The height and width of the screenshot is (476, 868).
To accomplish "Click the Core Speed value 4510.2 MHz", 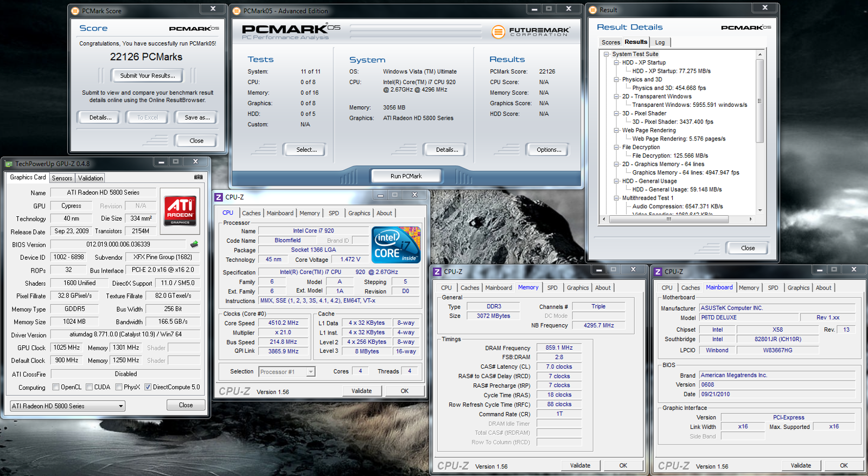I will 284,323.
